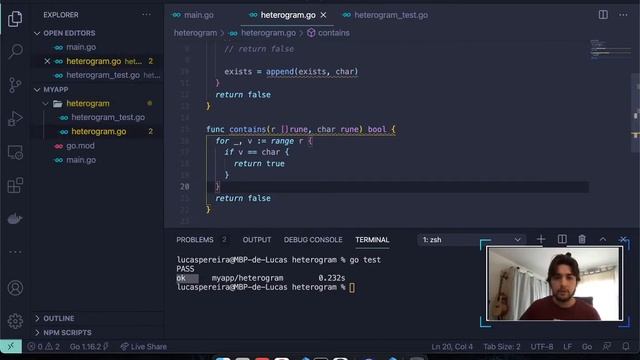Open the Docker view
The image size is (640, 360).
[x=15, y=219]
